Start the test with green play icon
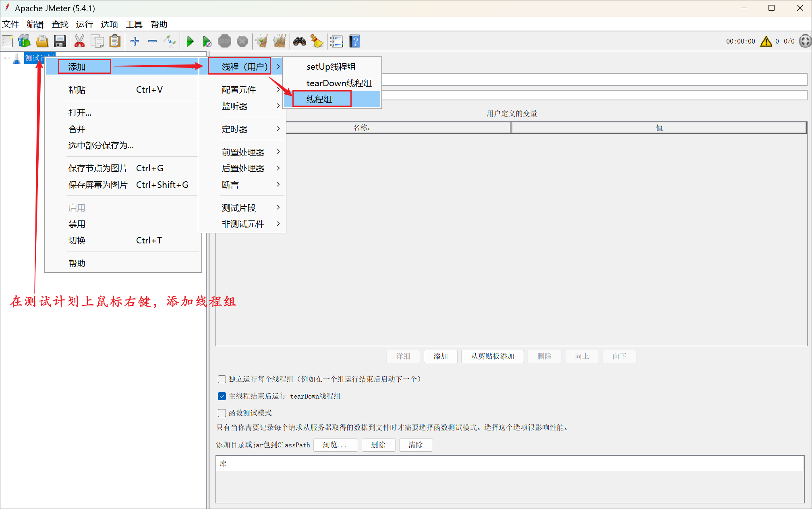Image resolution: width=812 pixels, height=509 pixels. tap(190, 41)
